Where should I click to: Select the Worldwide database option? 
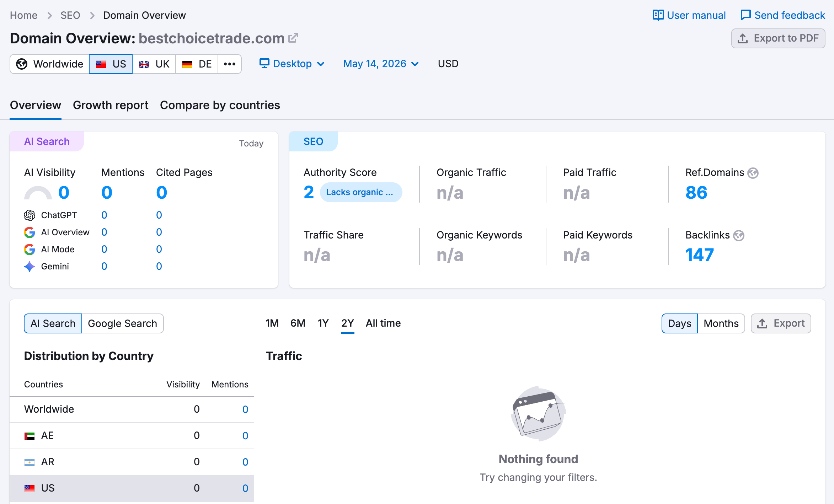pos(49,64)
